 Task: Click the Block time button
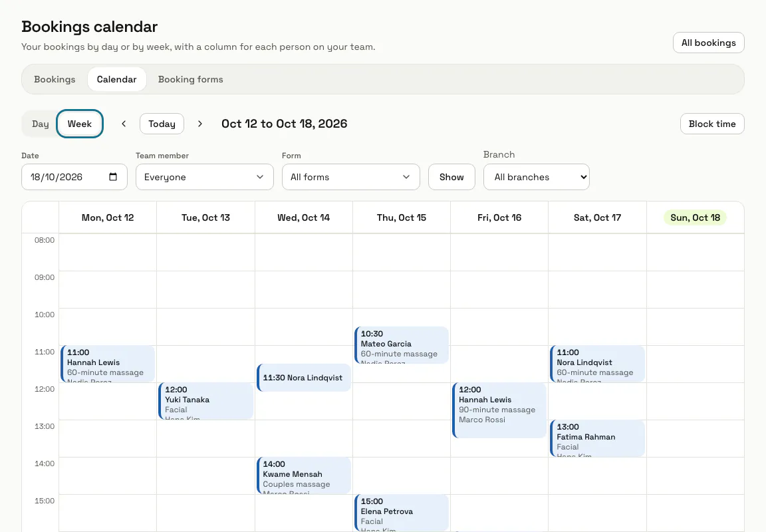point(711,124)
